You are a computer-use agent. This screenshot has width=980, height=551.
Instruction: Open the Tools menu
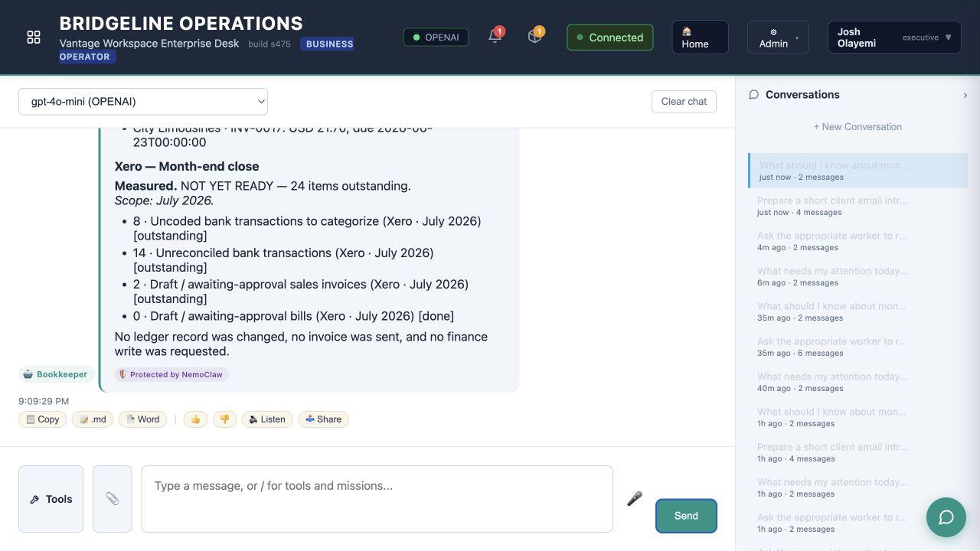(51, 499)
